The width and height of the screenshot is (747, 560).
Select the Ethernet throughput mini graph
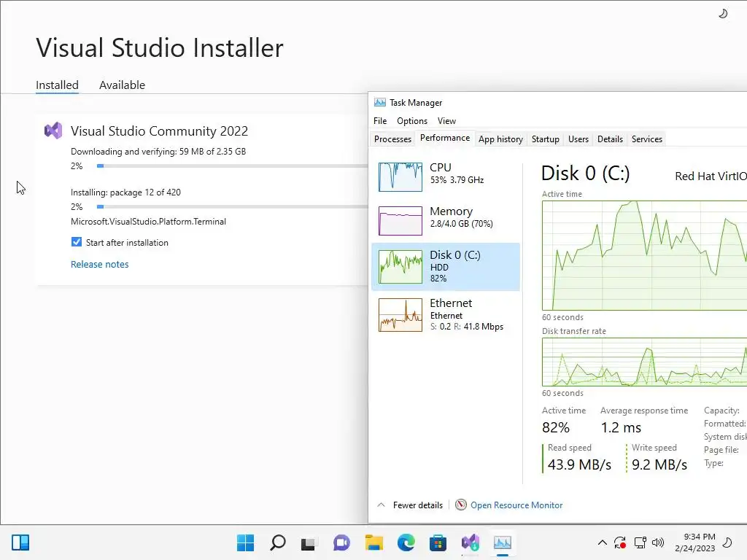400,315
